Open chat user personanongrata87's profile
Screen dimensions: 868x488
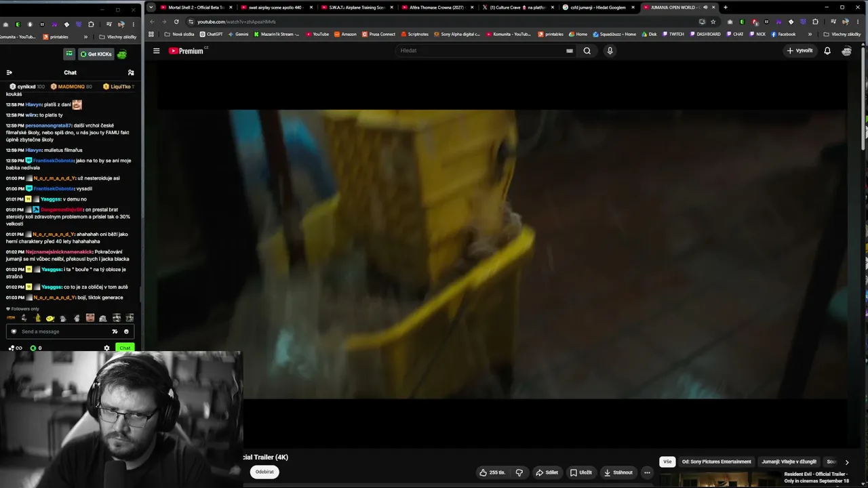pyautogui.click(x=48, y=125)
